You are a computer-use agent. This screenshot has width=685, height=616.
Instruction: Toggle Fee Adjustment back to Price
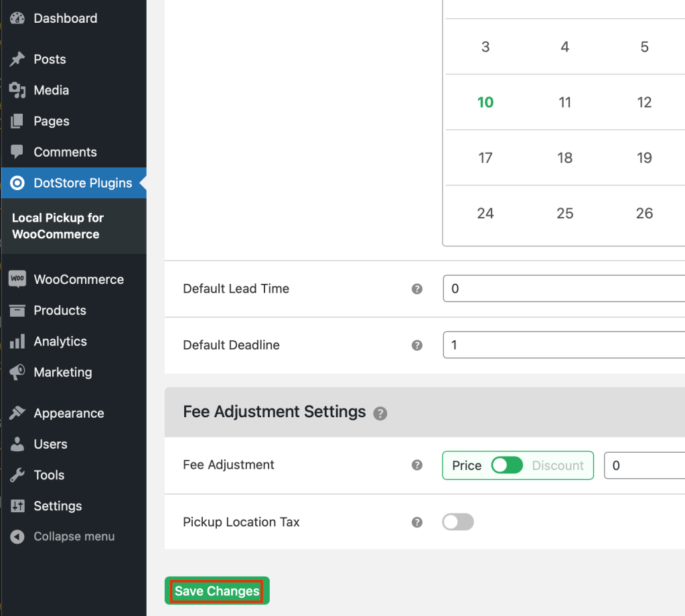click(467, 465)
